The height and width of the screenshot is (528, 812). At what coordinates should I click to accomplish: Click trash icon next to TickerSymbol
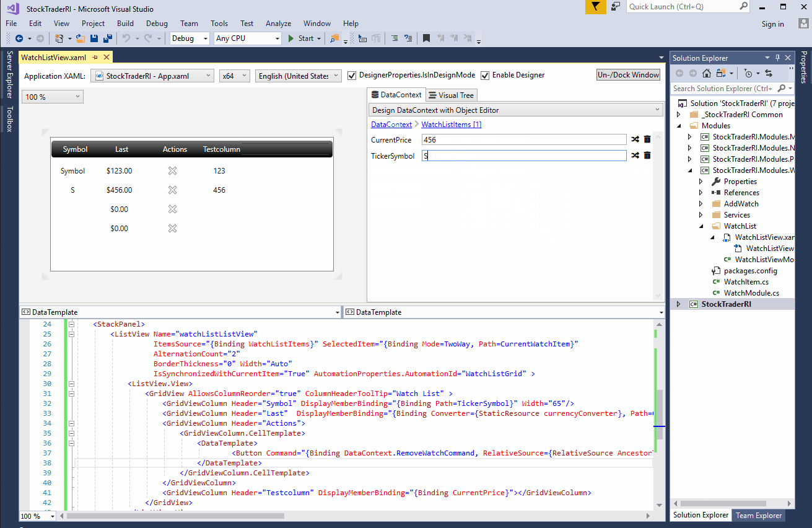647,156
